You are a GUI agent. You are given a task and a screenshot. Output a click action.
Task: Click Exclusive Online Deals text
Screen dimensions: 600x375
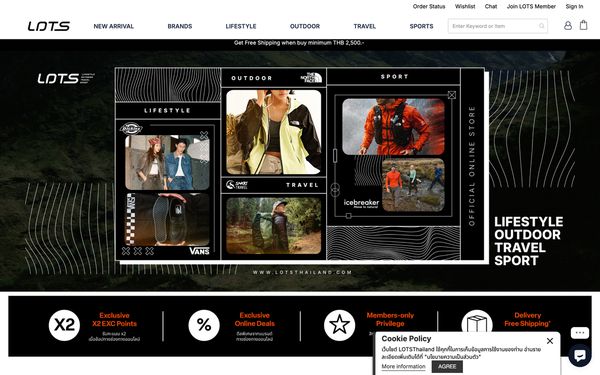(x=254, y=320)
